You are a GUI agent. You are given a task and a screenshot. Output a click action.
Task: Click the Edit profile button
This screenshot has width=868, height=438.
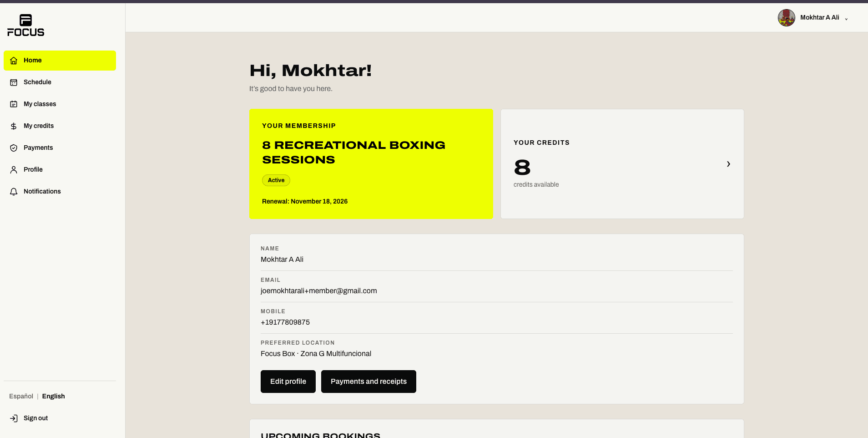pos(288,382)
